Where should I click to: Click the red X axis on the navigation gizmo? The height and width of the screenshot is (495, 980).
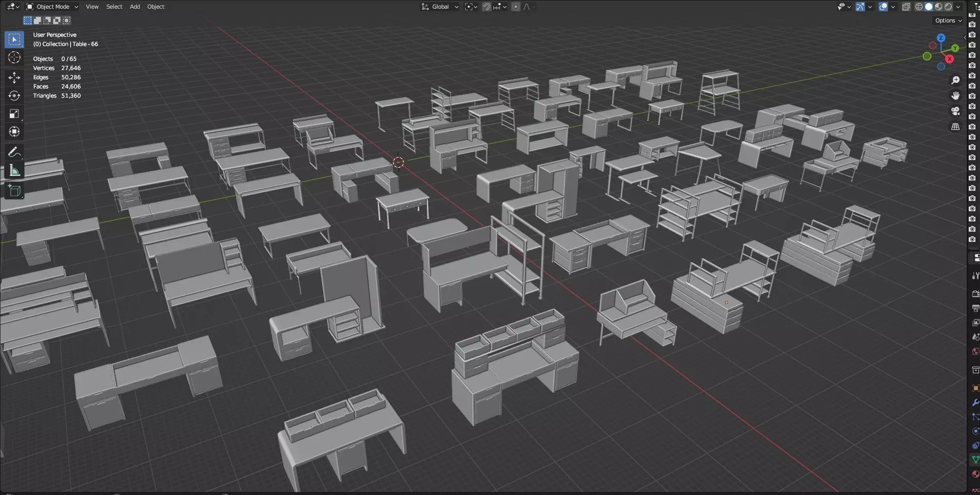[x=949, y=59]
